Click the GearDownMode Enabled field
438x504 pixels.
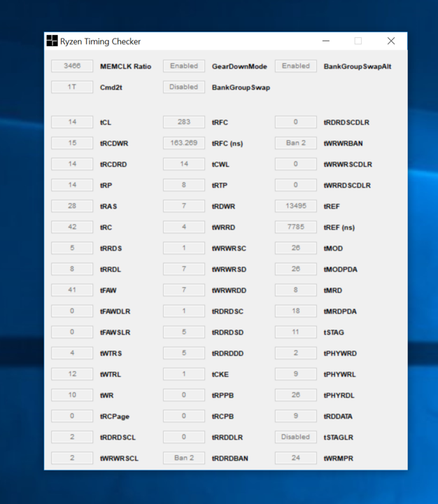184,66
